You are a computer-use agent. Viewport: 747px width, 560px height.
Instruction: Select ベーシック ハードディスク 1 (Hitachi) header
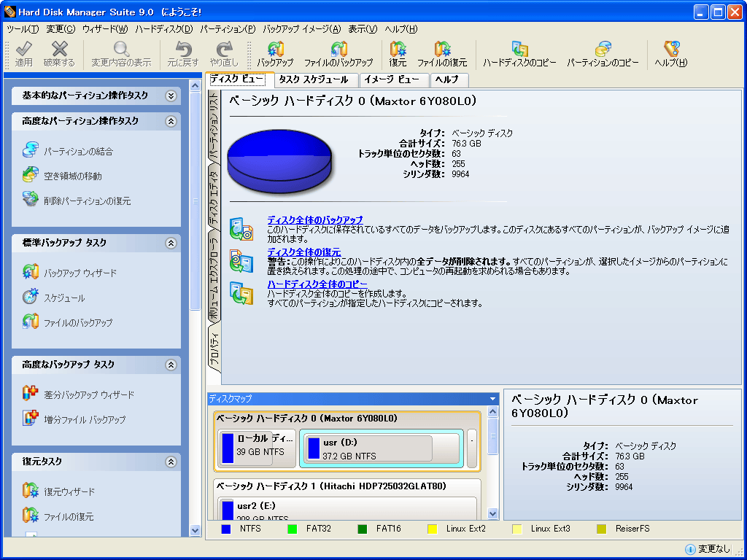[x=331, y=486]
